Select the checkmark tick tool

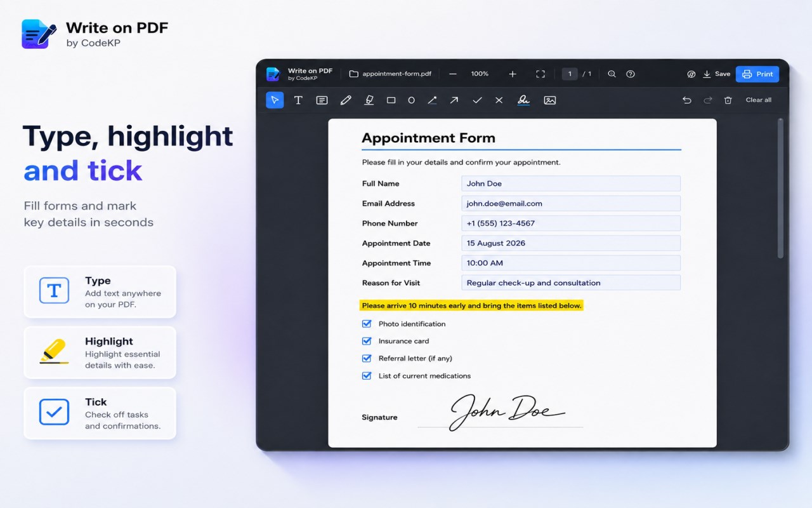click(477, 100)
